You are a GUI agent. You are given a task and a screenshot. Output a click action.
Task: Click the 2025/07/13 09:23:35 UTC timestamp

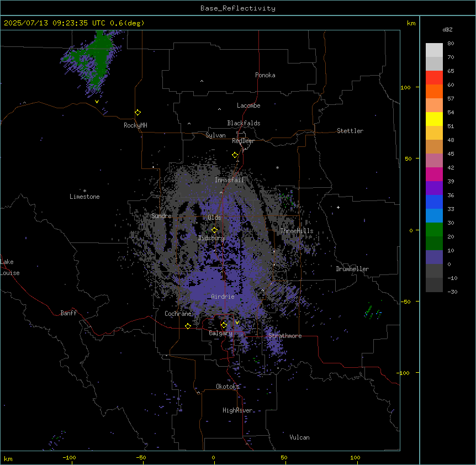(x=55, y=23)
